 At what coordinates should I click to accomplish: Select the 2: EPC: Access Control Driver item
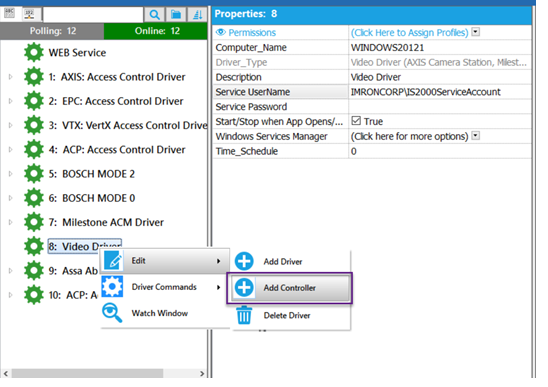click(x=116, y=101)
